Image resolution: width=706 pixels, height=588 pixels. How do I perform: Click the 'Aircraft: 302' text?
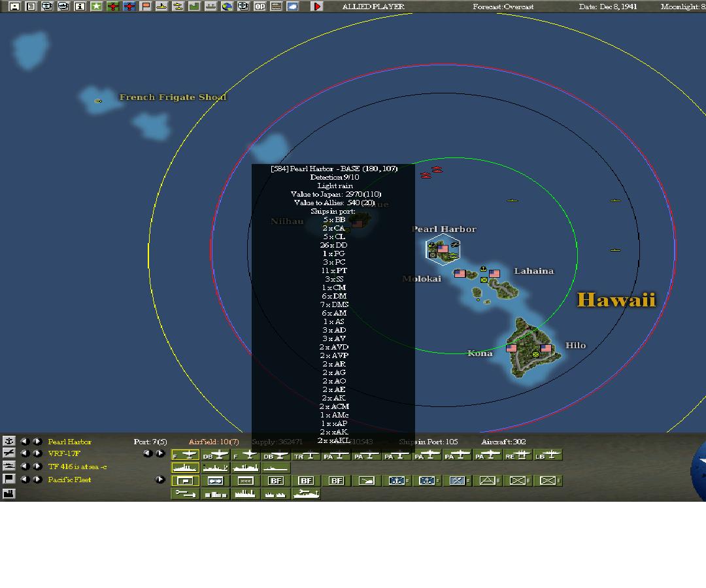[x=503, y=442]
